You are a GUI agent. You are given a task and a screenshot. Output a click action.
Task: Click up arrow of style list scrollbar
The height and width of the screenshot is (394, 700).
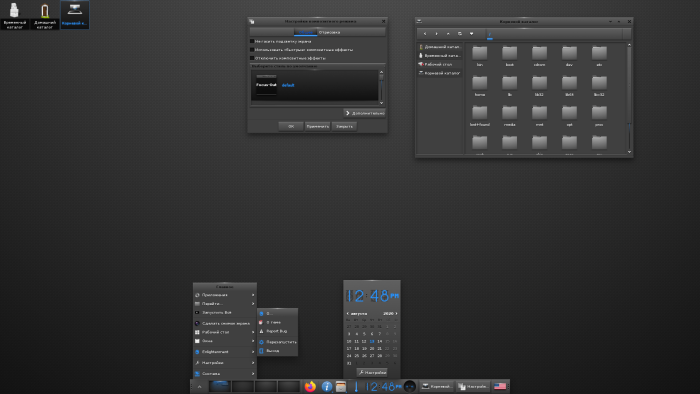tap(381, 72)
